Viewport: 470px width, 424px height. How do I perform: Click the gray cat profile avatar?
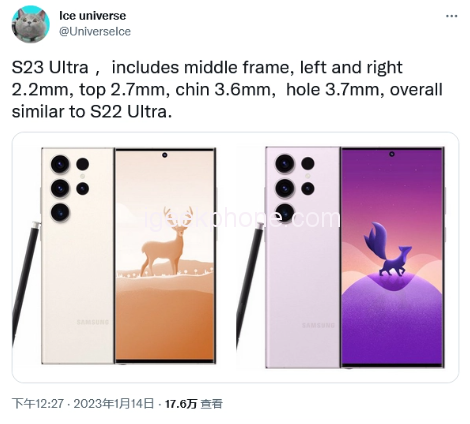pyautogui.click(x=31, y=24)
